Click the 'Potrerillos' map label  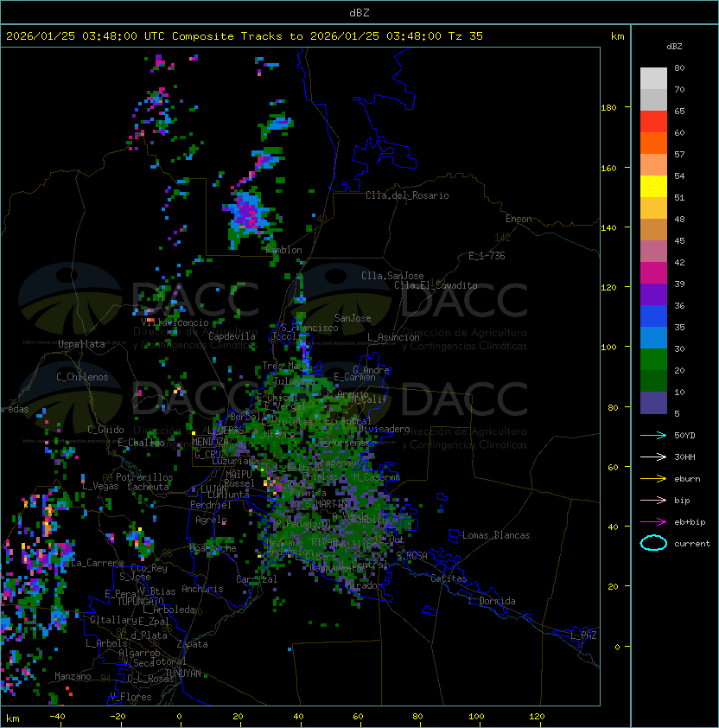(144, 477)
